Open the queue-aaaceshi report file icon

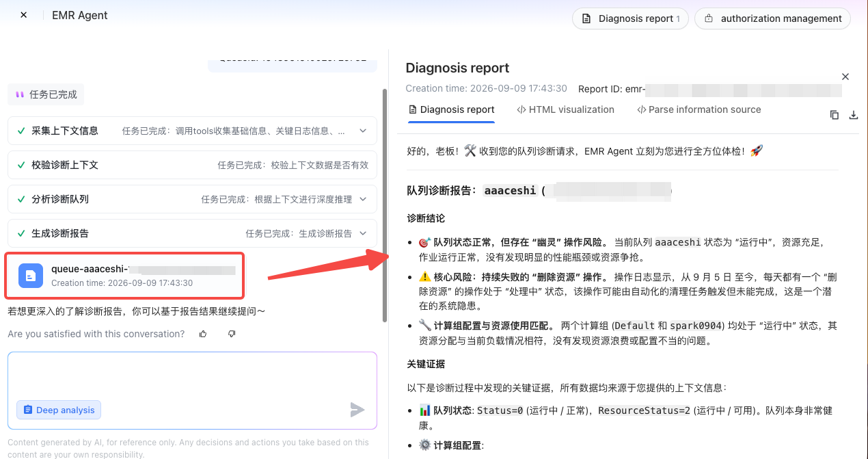[x=30, y=276]
